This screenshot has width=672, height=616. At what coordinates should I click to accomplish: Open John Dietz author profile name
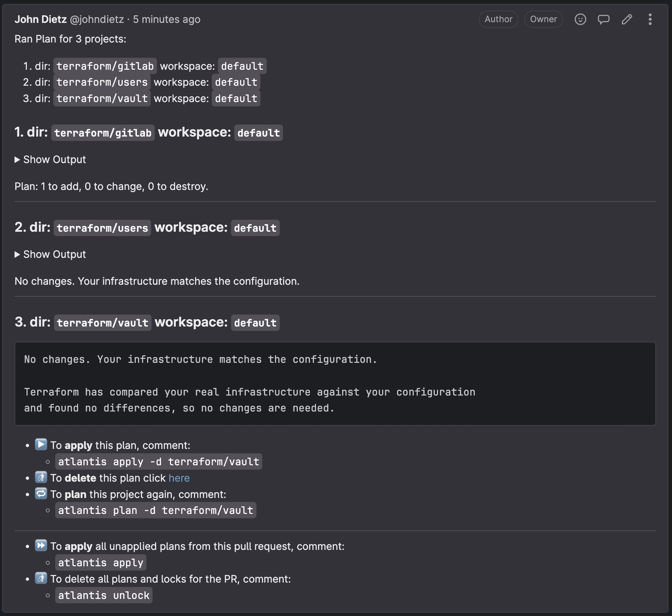tap(41, 19)
